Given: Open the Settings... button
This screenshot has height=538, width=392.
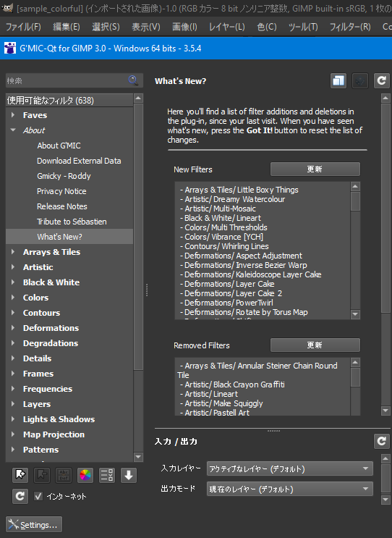Looking at the screenshot, I should coord(34,524).
